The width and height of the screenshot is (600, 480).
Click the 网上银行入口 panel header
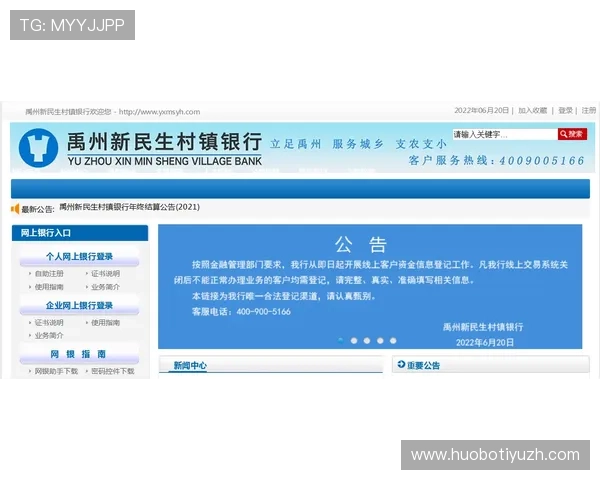click(x=80, y=233)
